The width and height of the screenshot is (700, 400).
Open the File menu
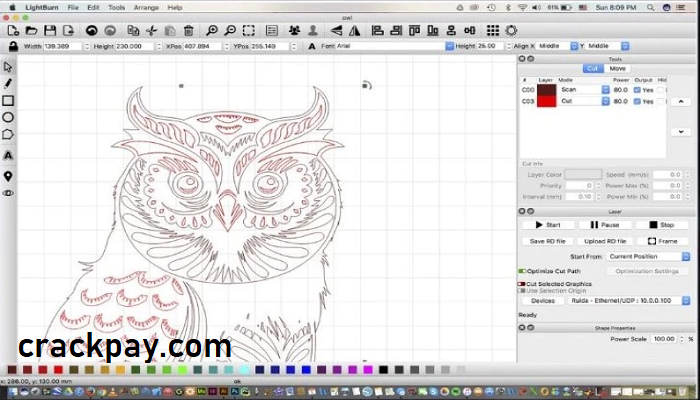point(73,8)
